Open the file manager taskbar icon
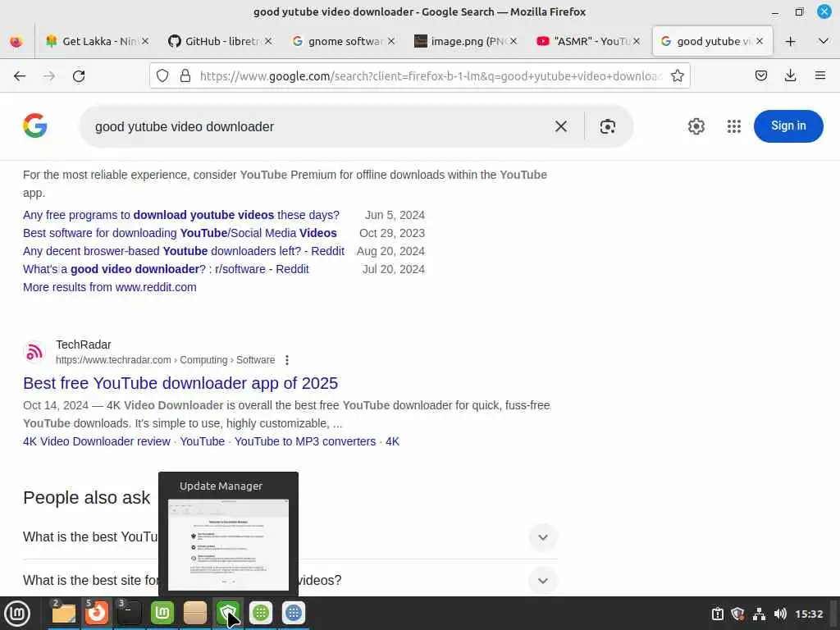 pyautogui.click(x=64, y=613)
